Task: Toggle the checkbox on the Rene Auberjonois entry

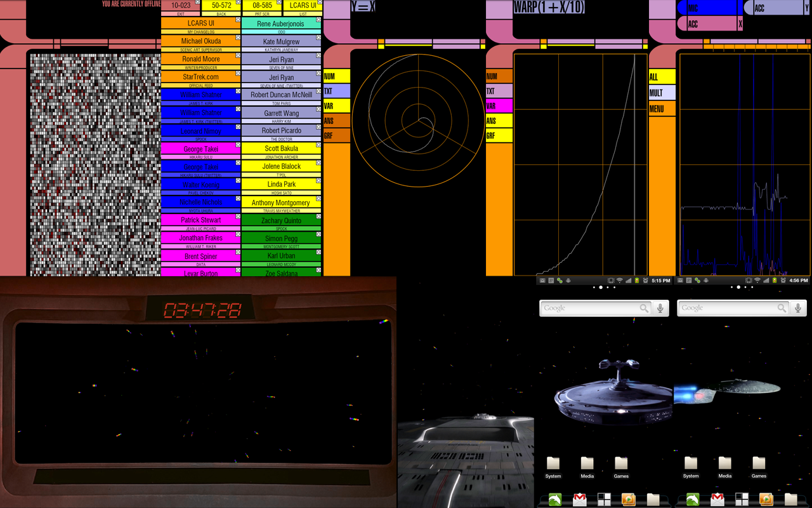Action: coord(318,20)
